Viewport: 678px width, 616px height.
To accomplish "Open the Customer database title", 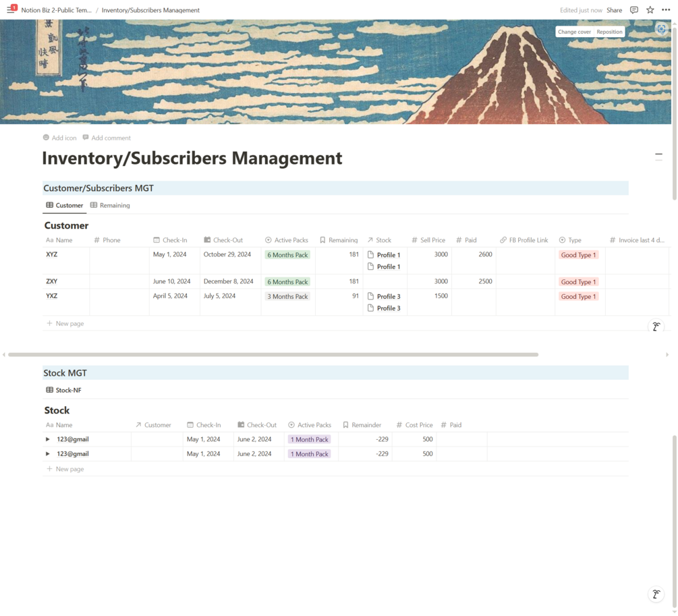I will point(66,225).
